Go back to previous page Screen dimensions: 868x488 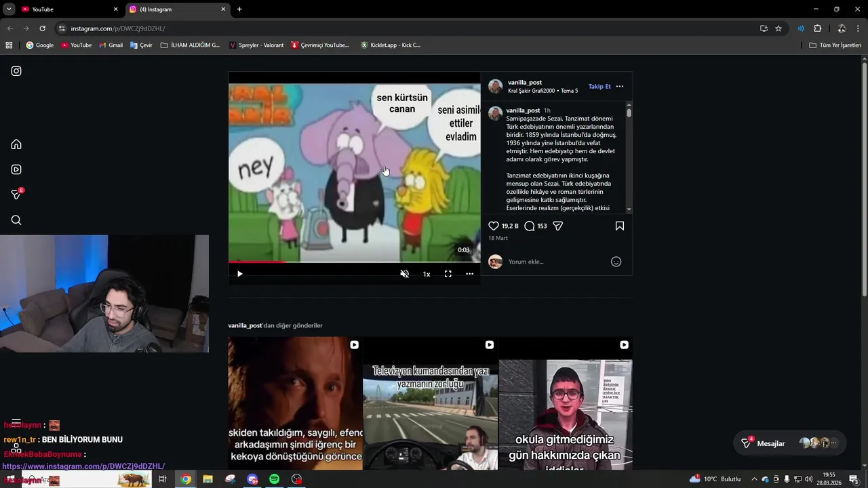(x=9, y=28)
